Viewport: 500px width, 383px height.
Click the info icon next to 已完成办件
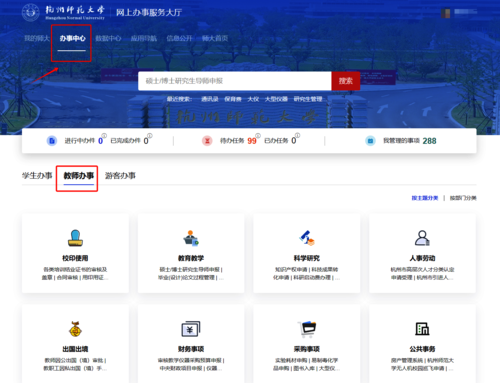[x=150, y=136]
